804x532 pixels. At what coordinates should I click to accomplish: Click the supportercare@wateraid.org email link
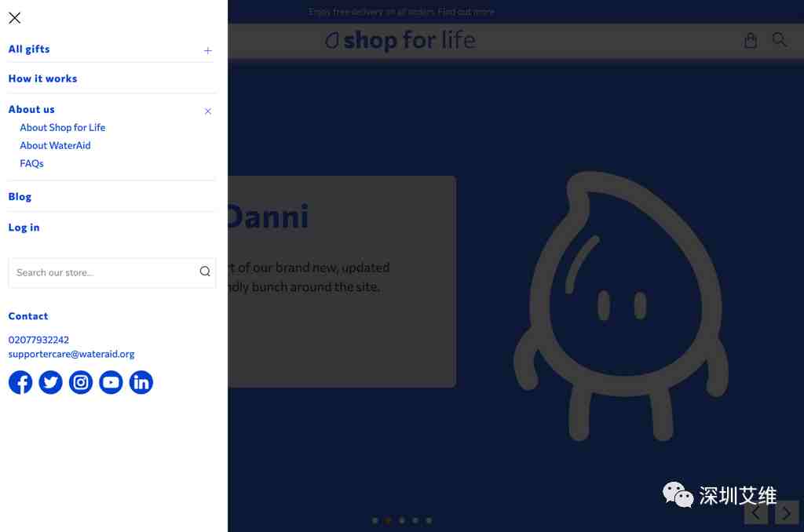click(71, 354)
